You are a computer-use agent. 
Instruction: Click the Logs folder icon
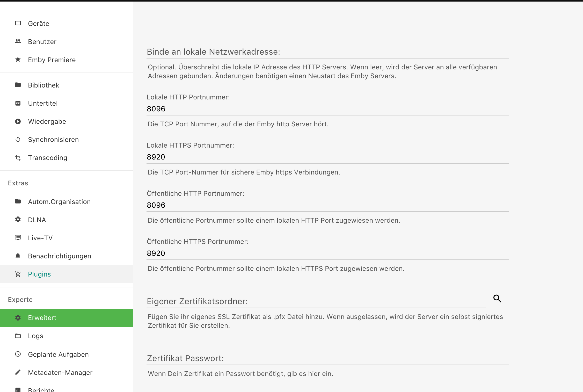(18, 336)
